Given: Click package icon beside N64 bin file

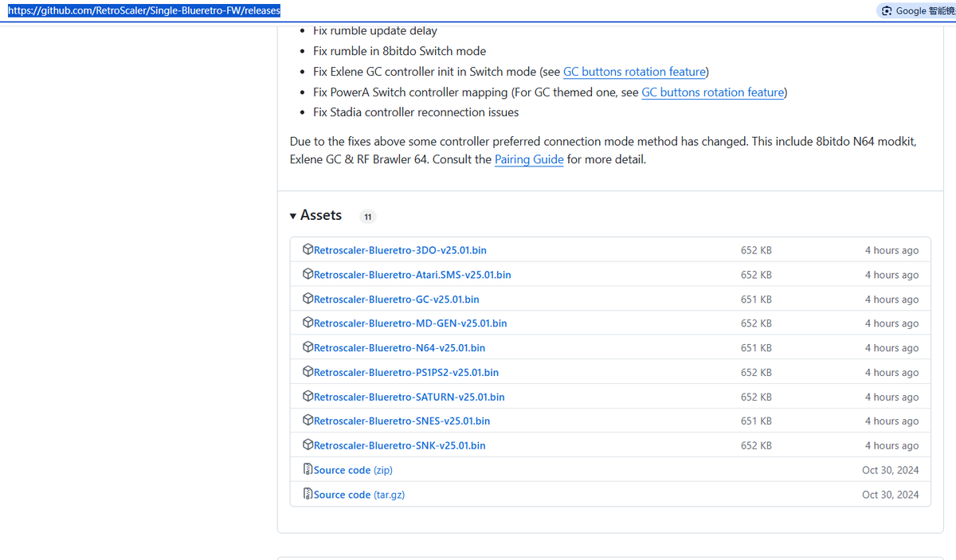Looking at the screenshot, I should [308, 347].
